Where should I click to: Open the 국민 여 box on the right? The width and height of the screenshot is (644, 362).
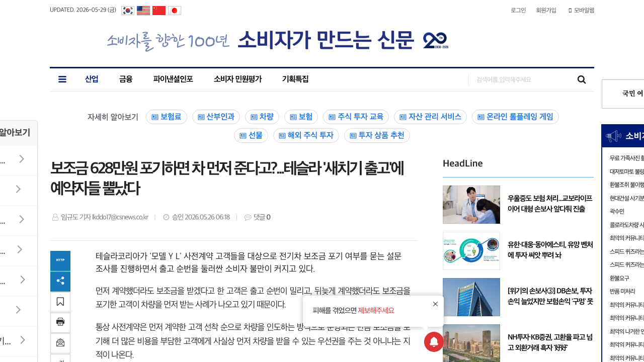623,94
